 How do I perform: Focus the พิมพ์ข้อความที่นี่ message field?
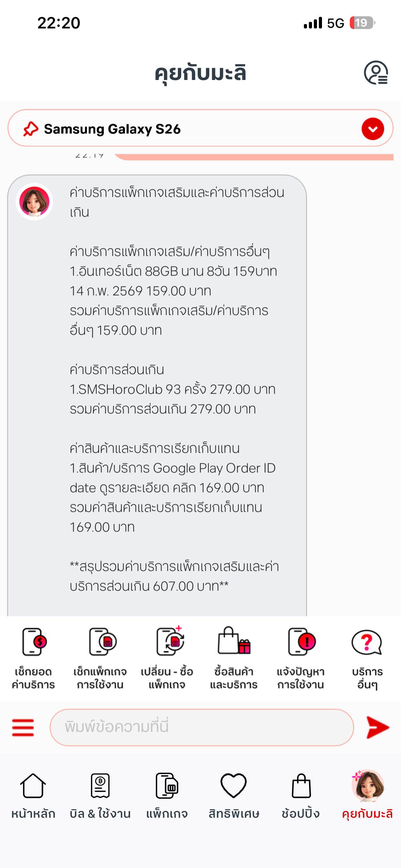click(x=202, y=727)
